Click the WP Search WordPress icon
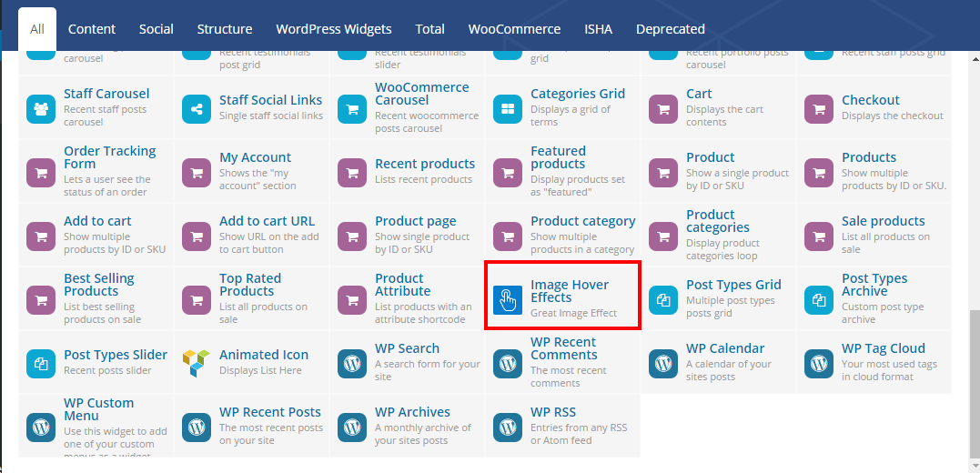The image size is (980, 473). [352, 364]
